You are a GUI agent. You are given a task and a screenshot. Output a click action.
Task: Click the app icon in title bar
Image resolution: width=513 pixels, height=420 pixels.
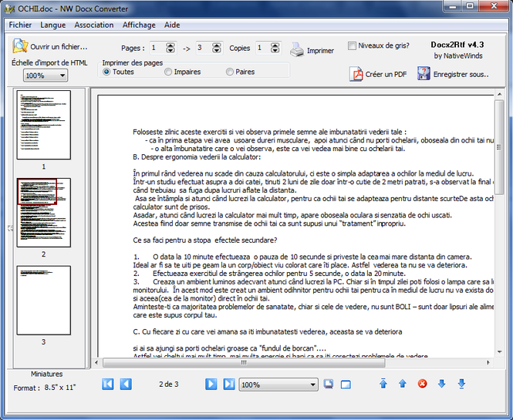click(x=9, y=8)
